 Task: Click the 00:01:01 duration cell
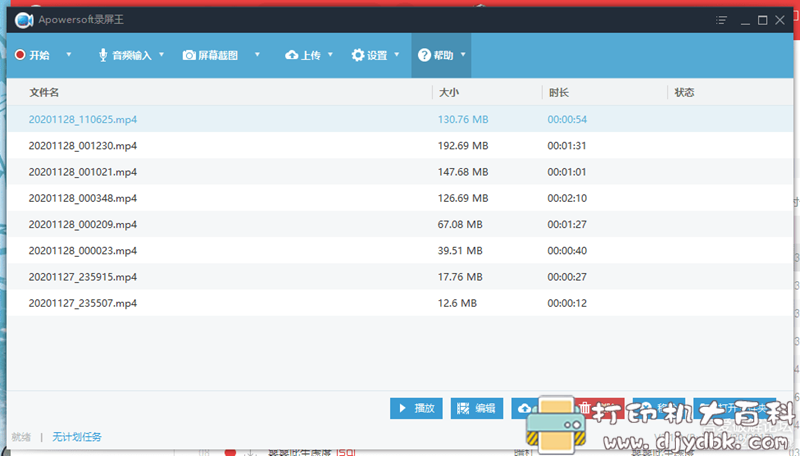pyautogui.click(x=567, y=172)
